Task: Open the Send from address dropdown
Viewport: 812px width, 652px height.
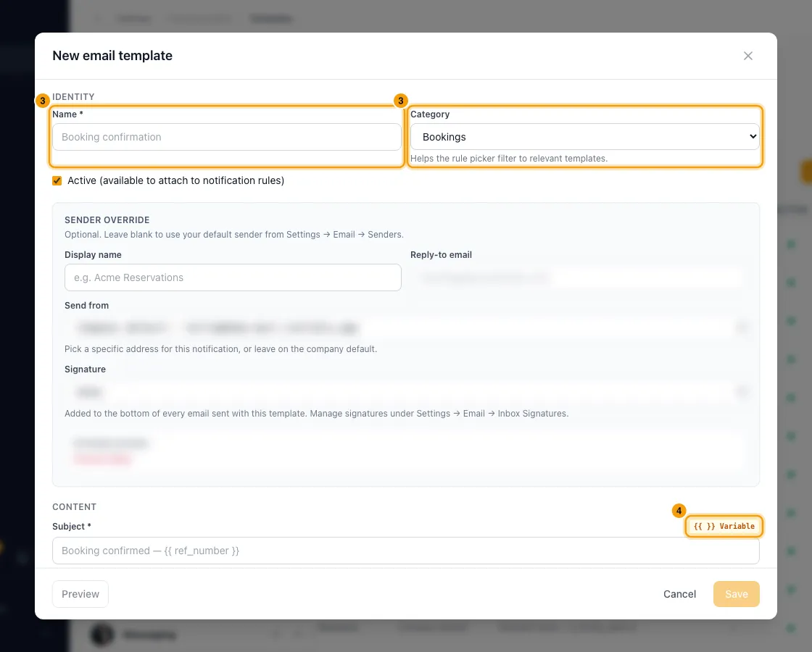Action: (x=405, y=327)
